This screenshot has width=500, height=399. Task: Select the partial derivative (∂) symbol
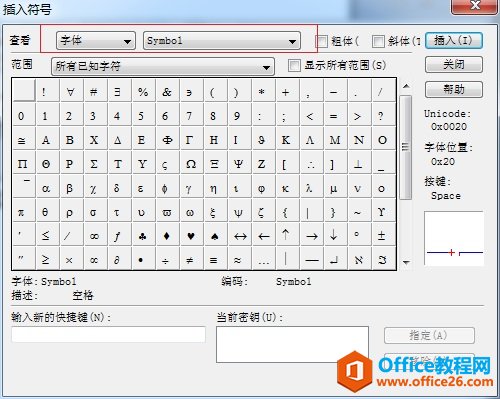click(119, 259)
